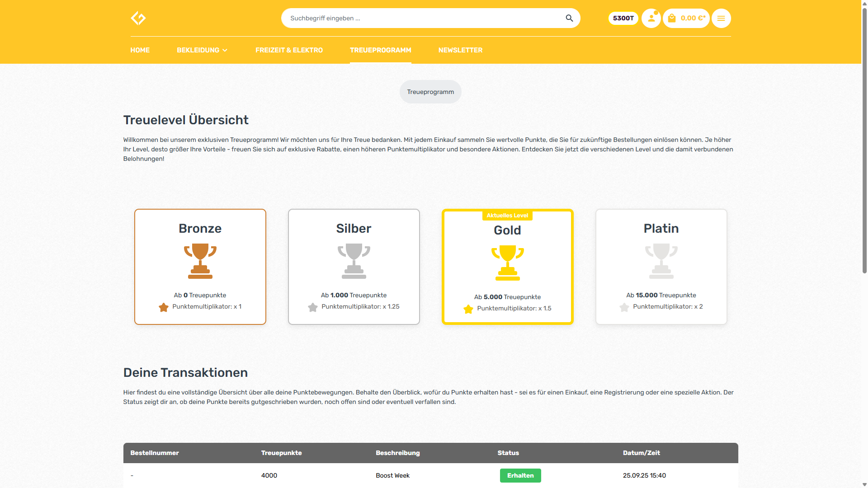868x488 pixels.
Task: Focus the Suchbegriff eingeben search field
Action: [420, 18]
